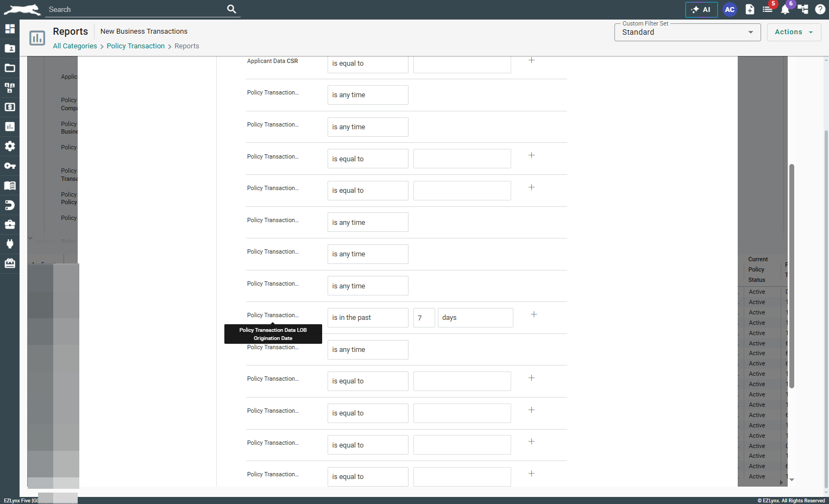
Task: Click the Applicant Data CSR filter label
Action: (x=273, y=61)
